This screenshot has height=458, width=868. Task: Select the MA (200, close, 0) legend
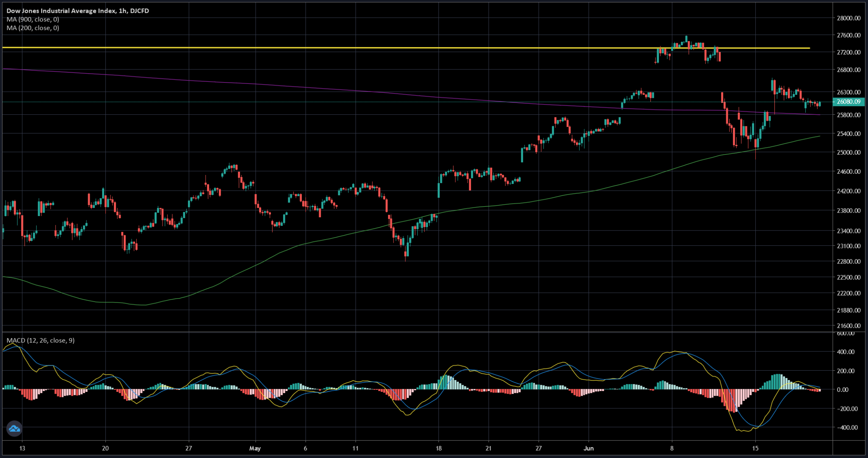coord(33,28)
